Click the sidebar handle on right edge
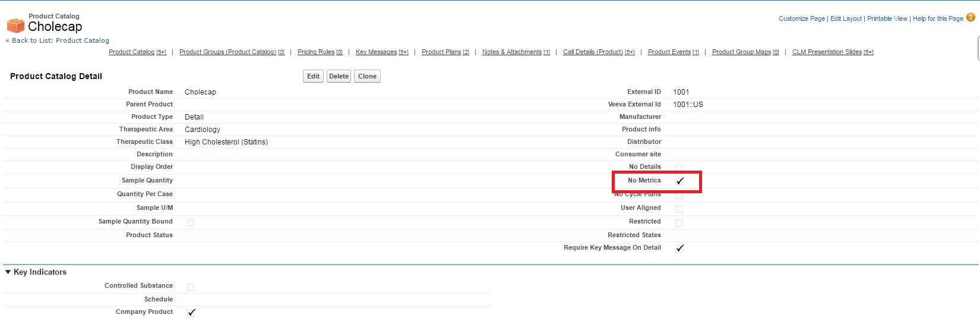Screen dimensions: 980x327 click(978, 48)
